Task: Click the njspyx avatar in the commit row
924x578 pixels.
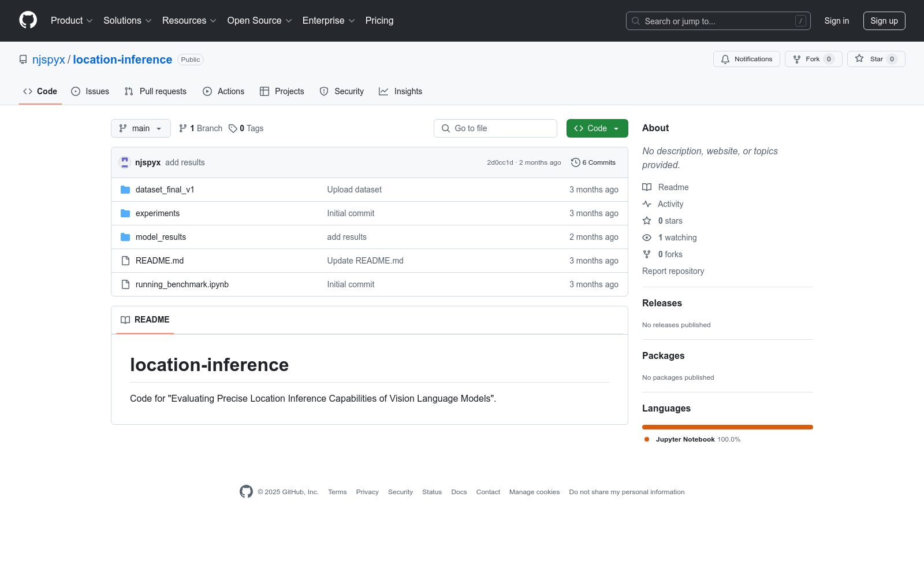Action: click(125, 162)
